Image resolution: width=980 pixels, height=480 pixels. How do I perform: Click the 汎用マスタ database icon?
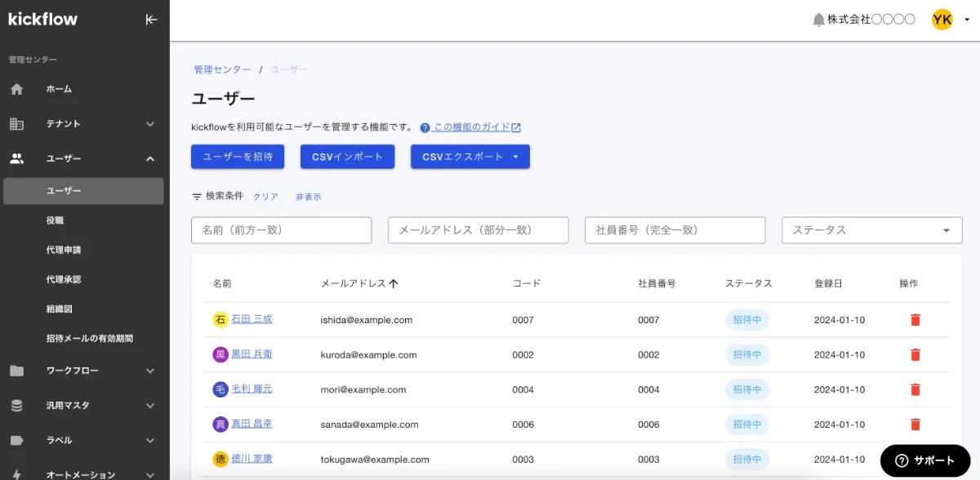(x=16, y=406)
